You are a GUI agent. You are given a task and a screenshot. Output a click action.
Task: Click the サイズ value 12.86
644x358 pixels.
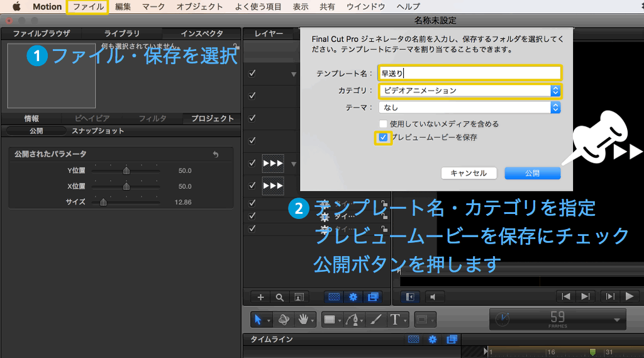pos(183,202)
